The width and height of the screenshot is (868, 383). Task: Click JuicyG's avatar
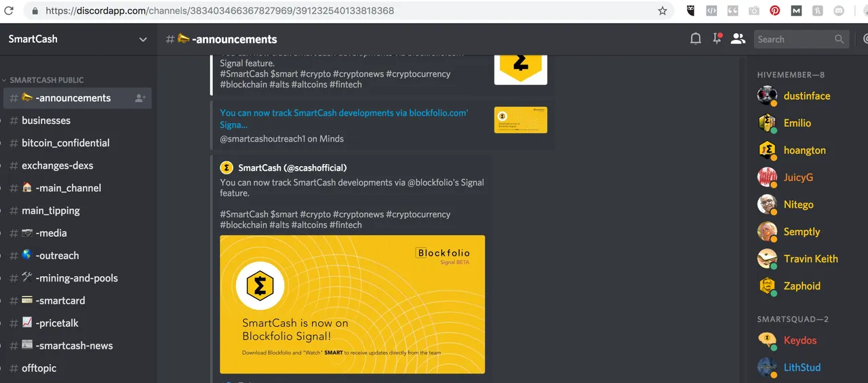[x=767, y=177]
